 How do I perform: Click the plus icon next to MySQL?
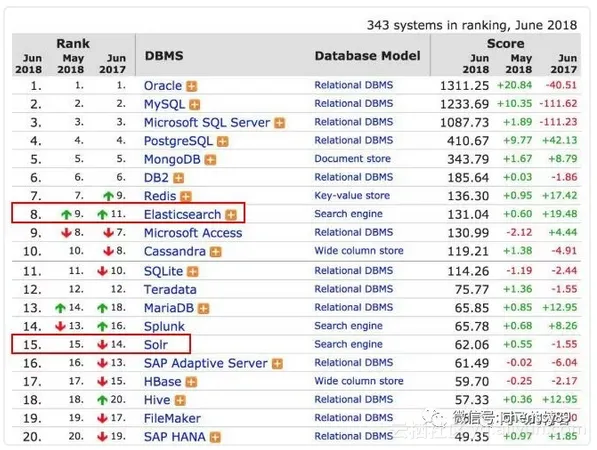[x=195, y=105]
